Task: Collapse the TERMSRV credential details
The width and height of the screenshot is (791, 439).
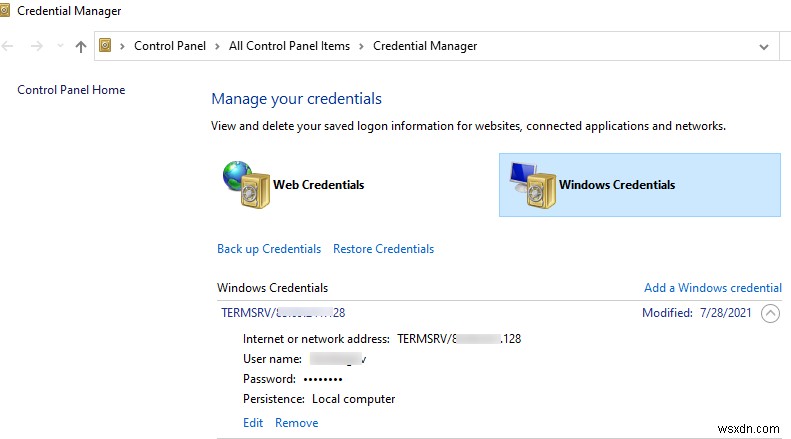Action: click(x=770, y=313)
